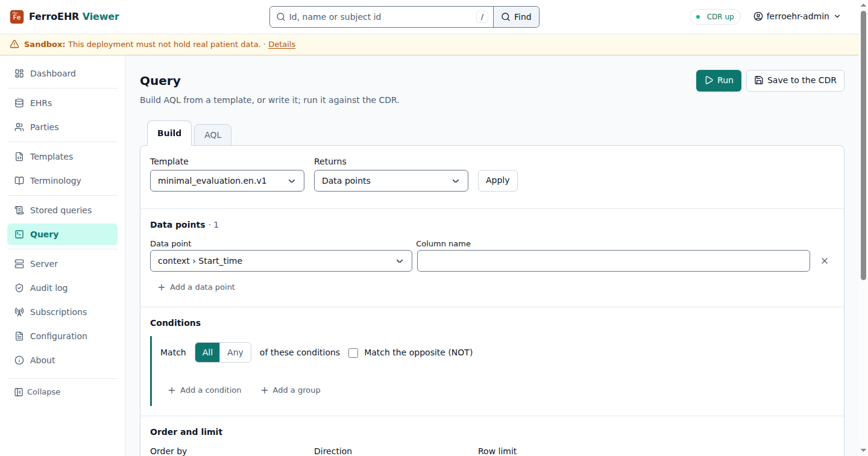Click the Parties people icon
Viewport: 868px width, 456px height.
coord(19,127)
